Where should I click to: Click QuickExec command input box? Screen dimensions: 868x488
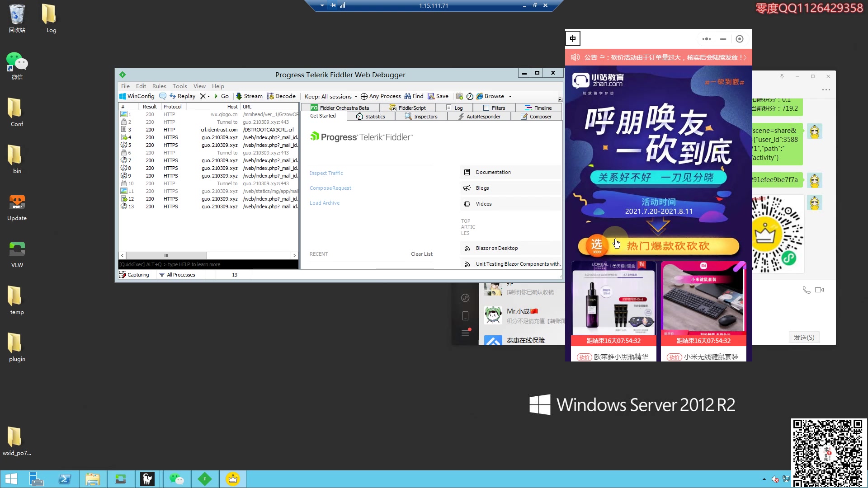(x=208, y=264)
